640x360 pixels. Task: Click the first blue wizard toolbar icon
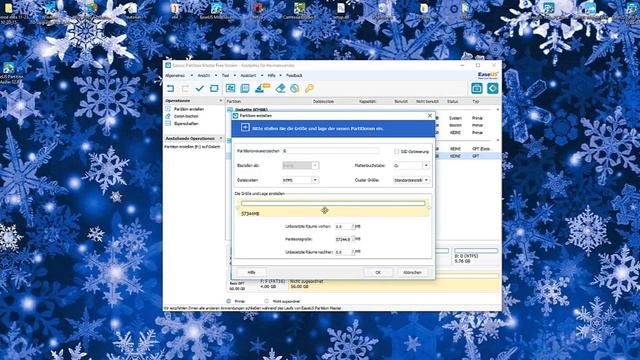click(x=231, y=88)
